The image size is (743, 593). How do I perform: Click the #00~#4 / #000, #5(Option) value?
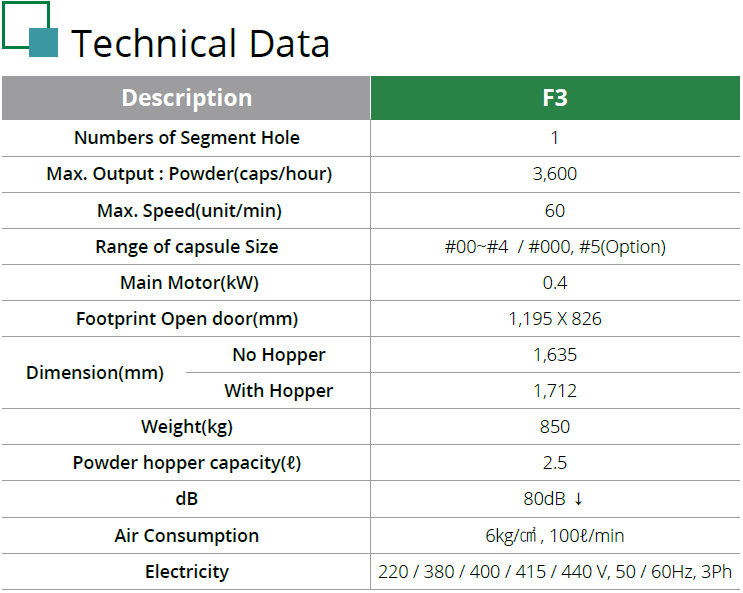tap(555, 247)
